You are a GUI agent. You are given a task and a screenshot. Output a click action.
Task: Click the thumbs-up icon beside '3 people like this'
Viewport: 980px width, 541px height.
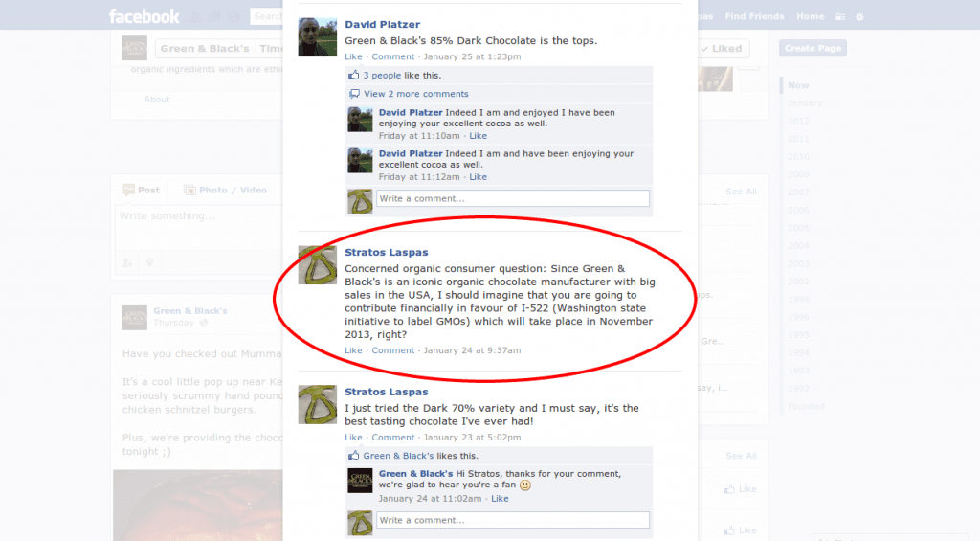354,75
